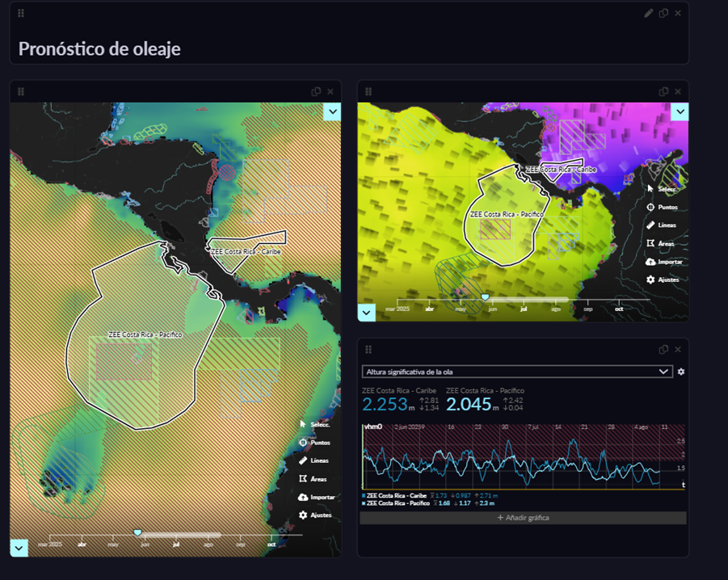Select the Puntos tool in the left map
The height and width of the screenshot is (580, 728).
tap(303, 443)
